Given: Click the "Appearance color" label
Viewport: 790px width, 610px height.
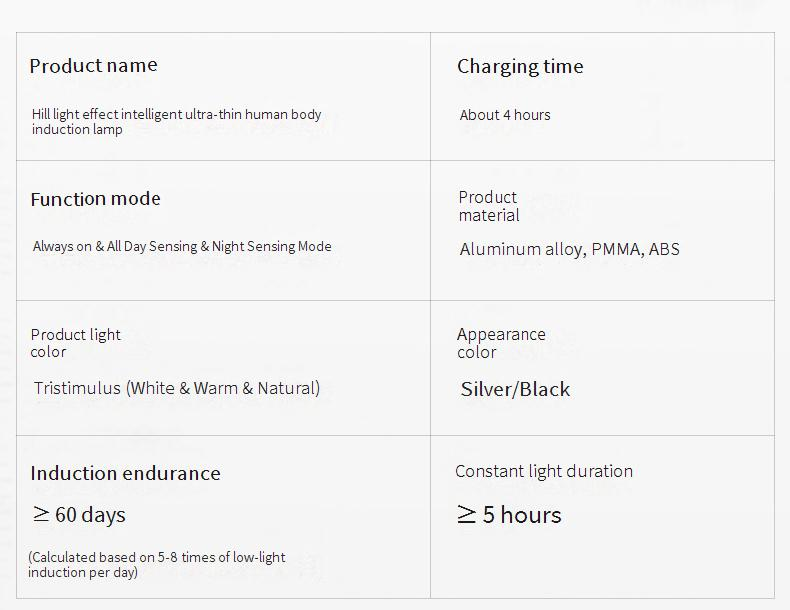Looking at the screenshot, I should 501,343.
